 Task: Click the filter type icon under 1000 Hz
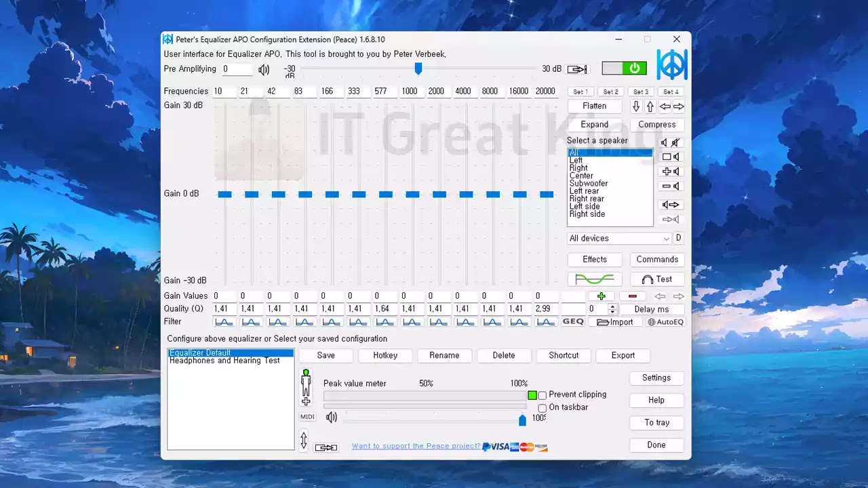(412, 322)
